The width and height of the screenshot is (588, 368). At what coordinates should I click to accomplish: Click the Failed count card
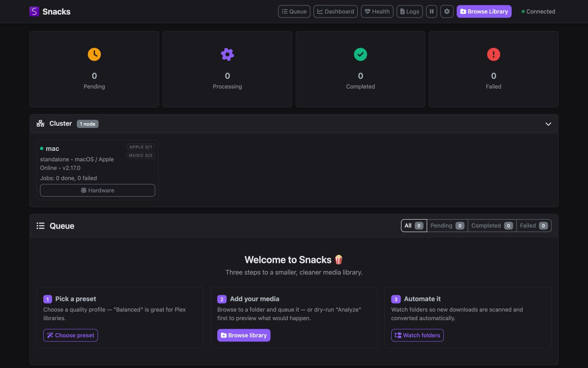pos(494,70)
